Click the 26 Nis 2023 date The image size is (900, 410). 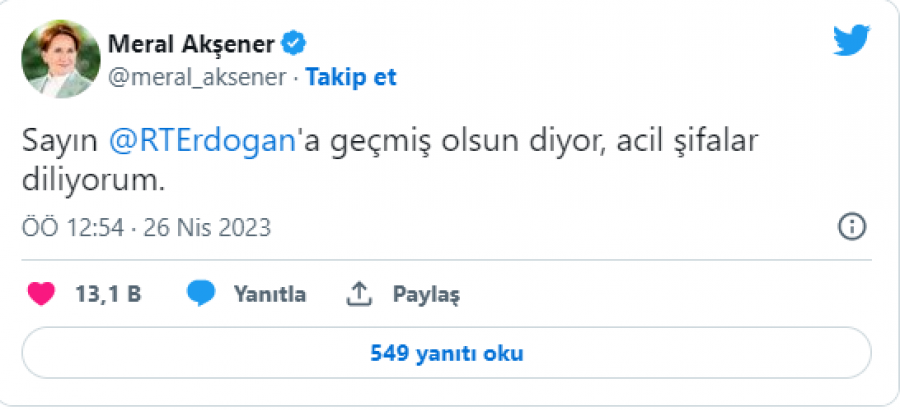pyautogui.click(x=206, y=228)
